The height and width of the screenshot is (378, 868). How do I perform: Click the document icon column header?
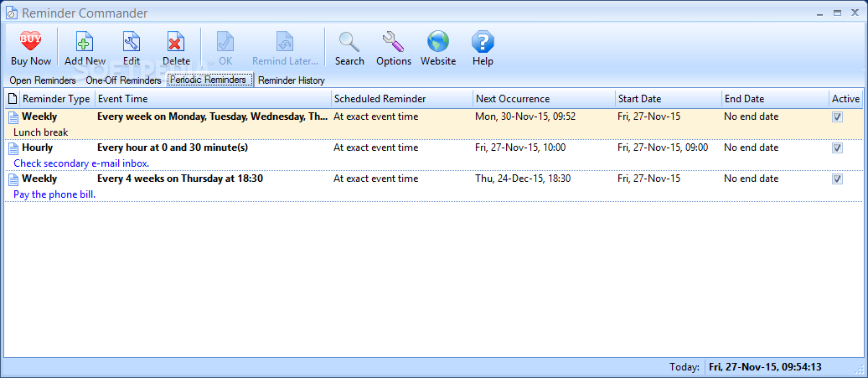pyautogui.click(x=13, y=99)
